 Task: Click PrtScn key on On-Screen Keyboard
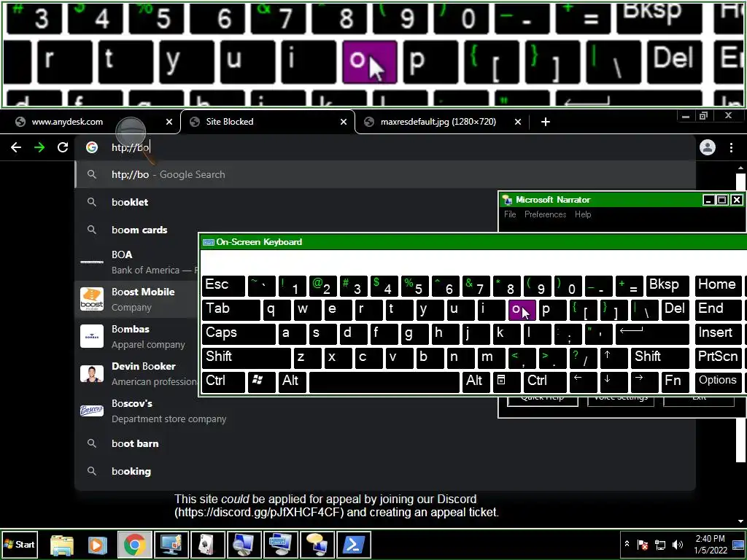(x=719, y=357)
